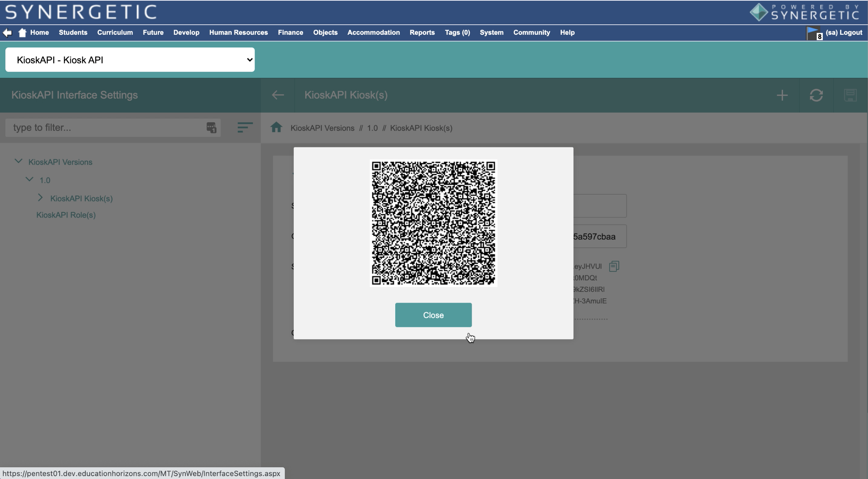This screenshot has width=868, height=479.
Task: Close the QR code dialog
Action: click(433, 315)
